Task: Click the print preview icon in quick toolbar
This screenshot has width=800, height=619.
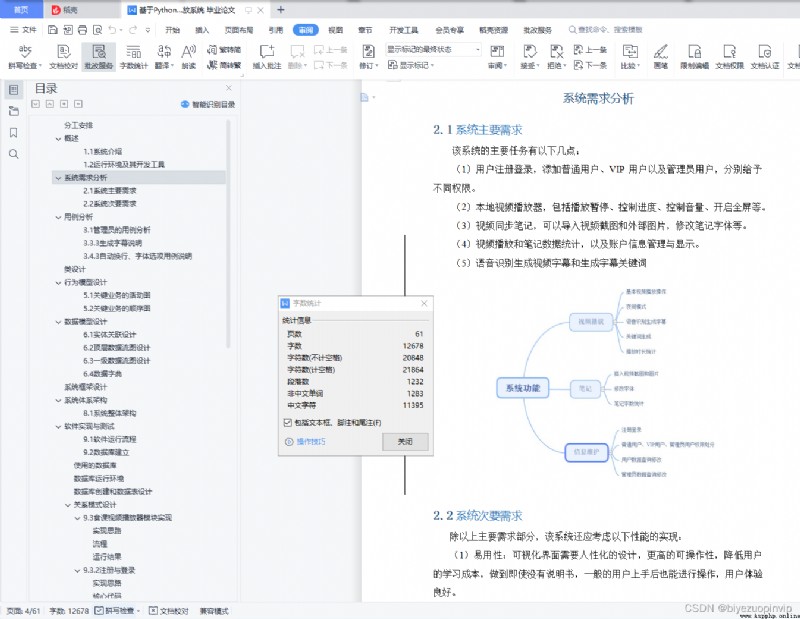Action: (x=97, y=30)
